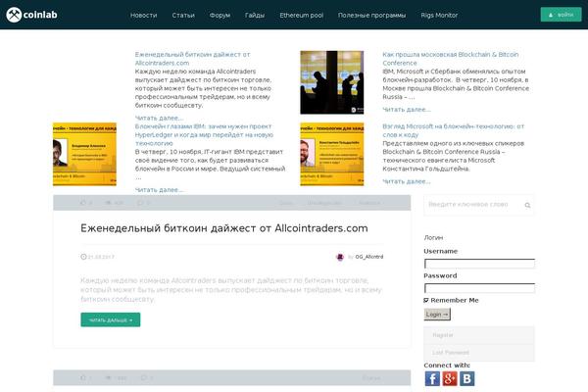Open the Статьи menu item
Screen dimensions: 588x392
183,16
